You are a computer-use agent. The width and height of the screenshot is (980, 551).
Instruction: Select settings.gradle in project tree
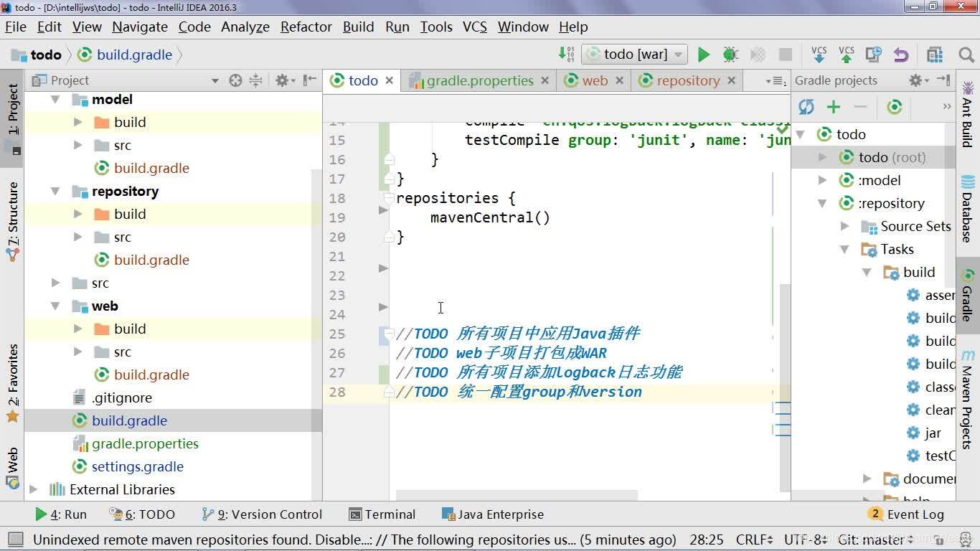tap(138, 467)
